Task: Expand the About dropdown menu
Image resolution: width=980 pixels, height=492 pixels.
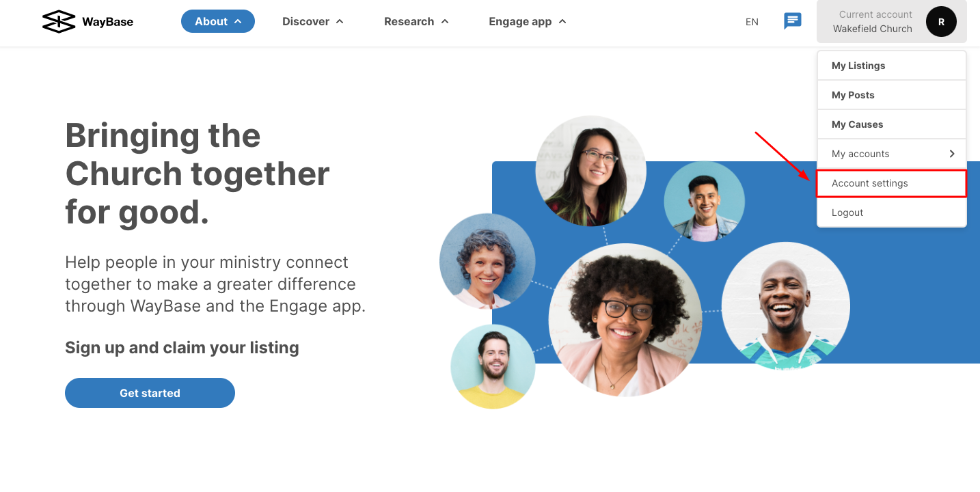Action: [218, 21]
